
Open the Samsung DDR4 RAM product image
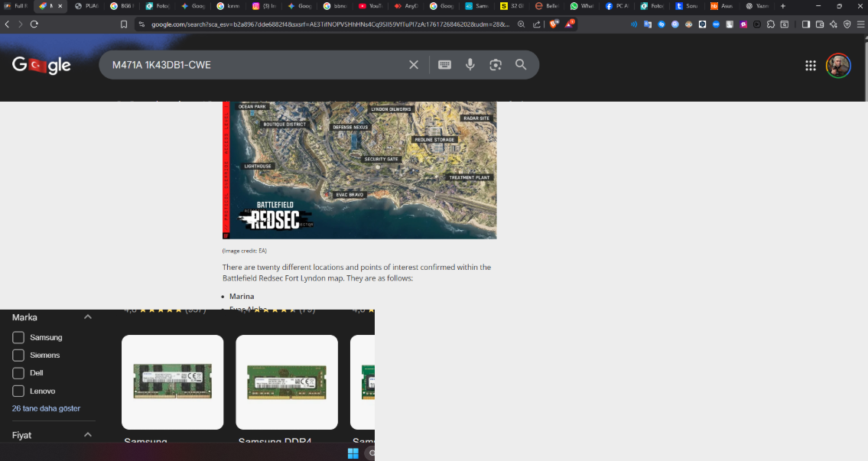[x=287, y=381]
